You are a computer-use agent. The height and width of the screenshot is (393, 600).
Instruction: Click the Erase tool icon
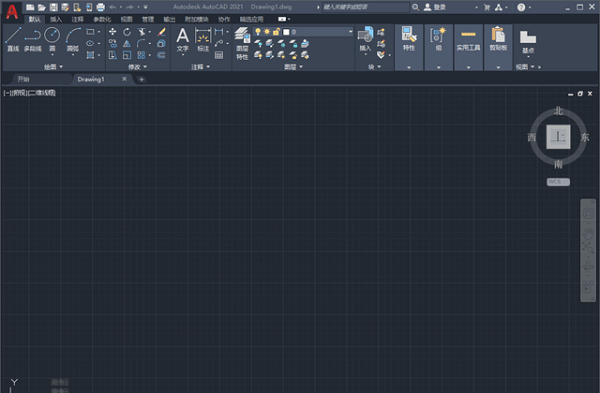pos(161,32)
